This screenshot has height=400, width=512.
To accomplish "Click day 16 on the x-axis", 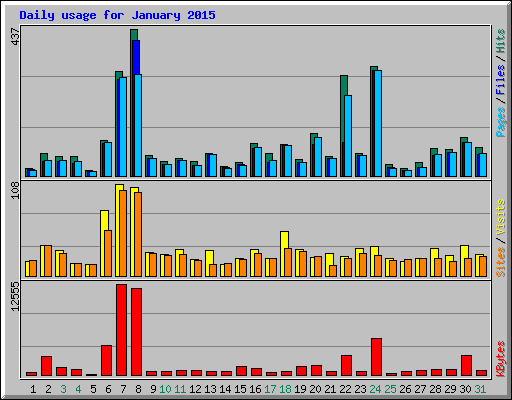I will tap(255, 389).
